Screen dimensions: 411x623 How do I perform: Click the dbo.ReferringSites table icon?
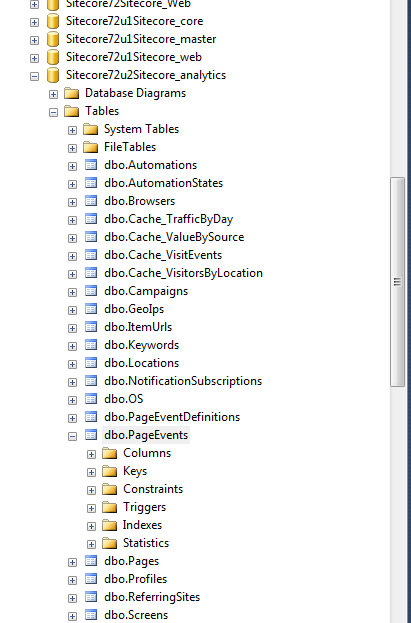91,597
